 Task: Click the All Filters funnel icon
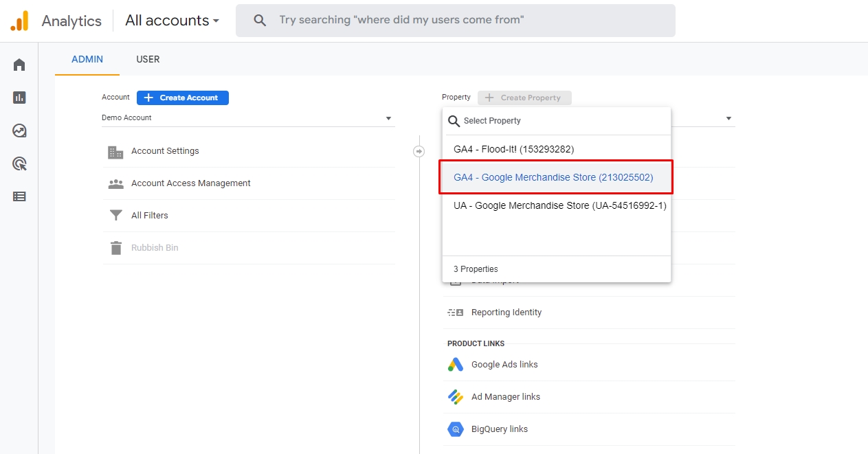(115, 216)
